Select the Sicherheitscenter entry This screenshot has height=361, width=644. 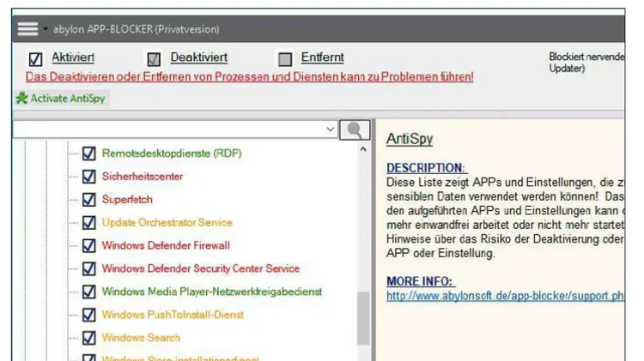[143, 177]
